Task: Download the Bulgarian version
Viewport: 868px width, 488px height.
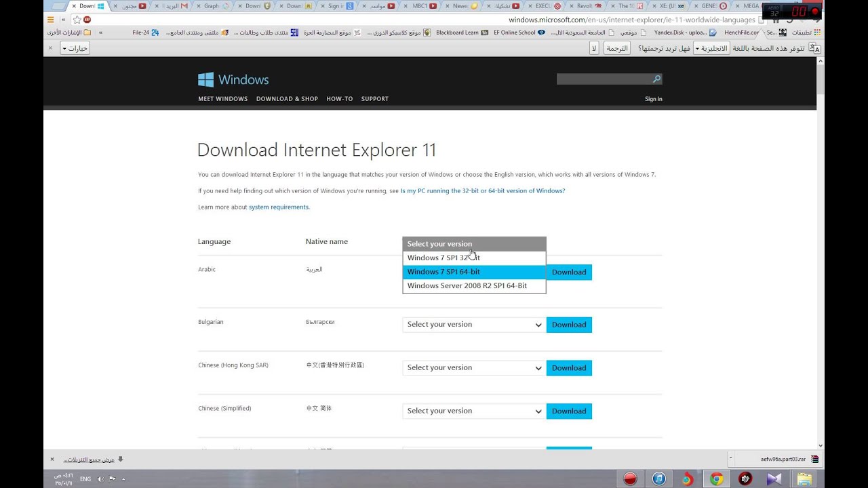Action: (x=569, y=325)
